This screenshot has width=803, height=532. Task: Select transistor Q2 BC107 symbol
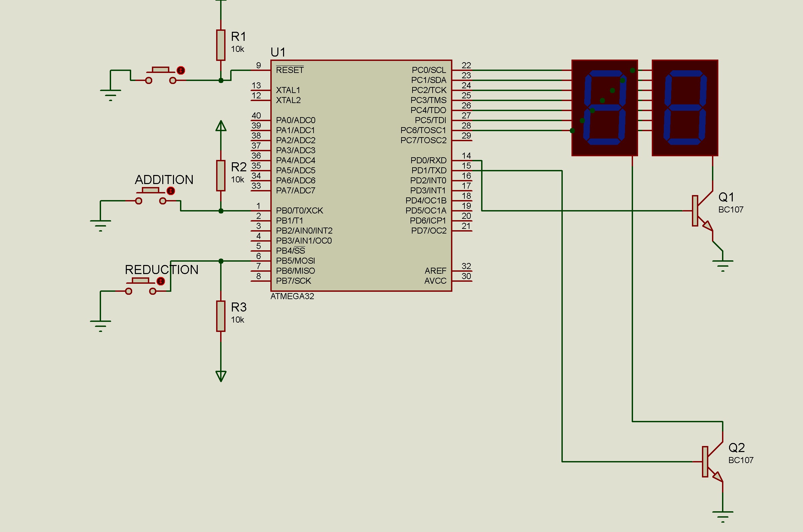click(x=713, y=461)
